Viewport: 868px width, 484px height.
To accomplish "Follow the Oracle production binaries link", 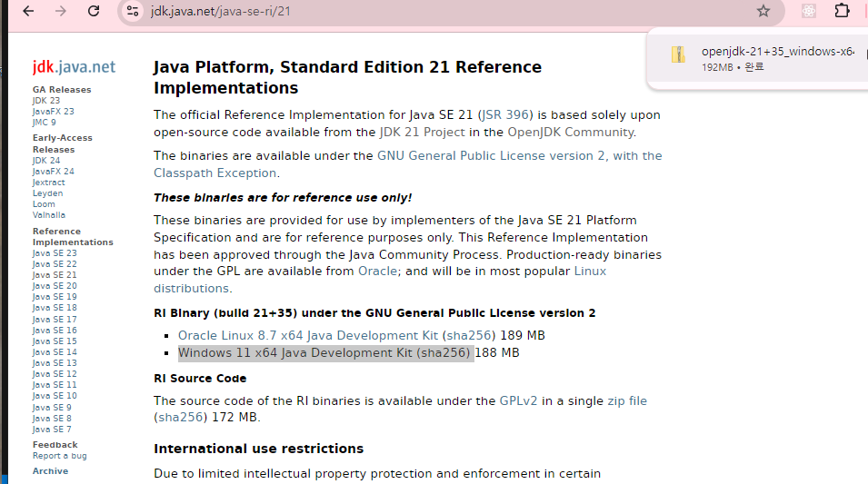I will click(377, 272).
